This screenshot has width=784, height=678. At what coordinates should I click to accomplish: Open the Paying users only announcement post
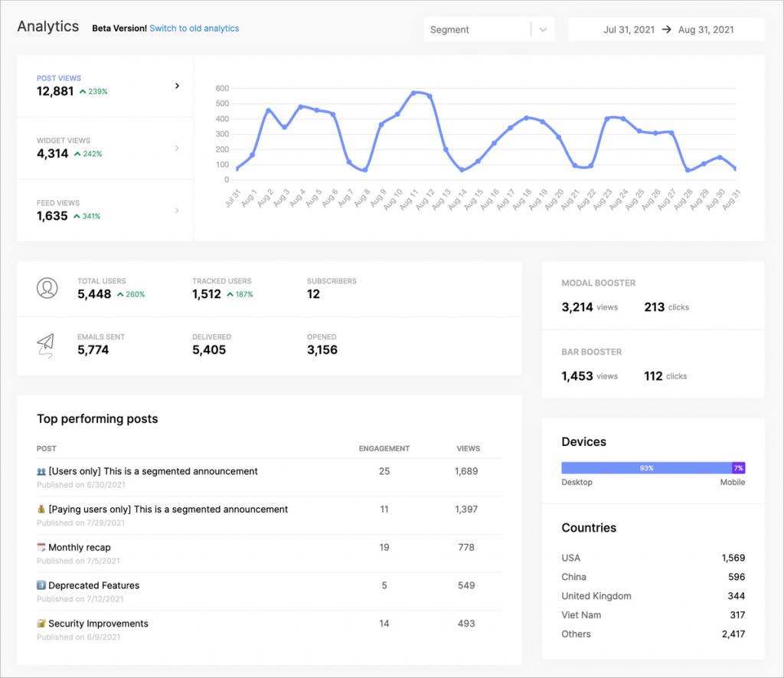[x=168, y=509]
